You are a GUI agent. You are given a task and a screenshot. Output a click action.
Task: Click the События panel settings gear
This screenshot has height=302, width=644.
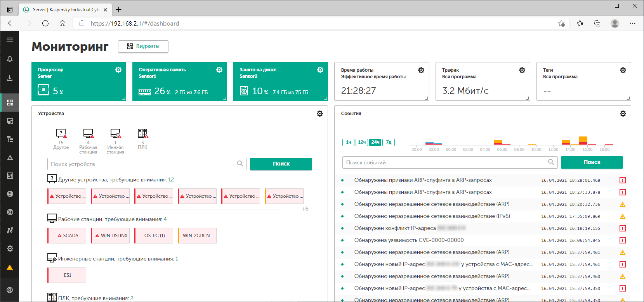[623, 114]
